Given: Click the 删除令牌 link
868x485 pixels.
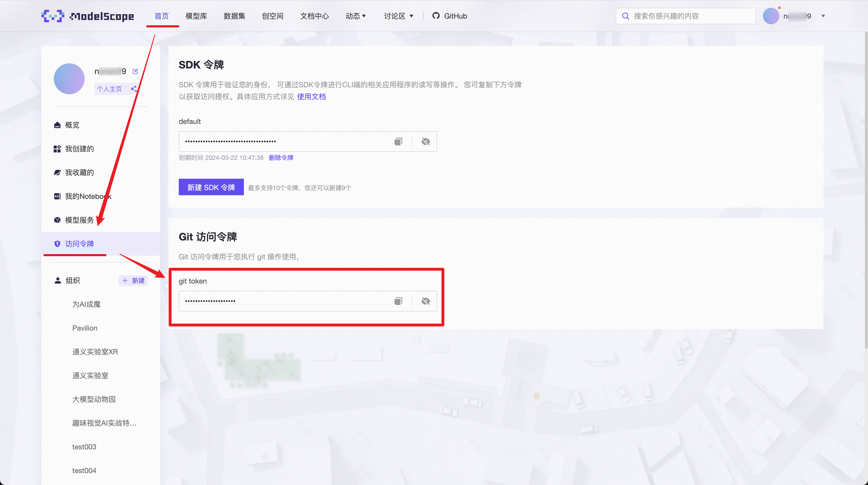Looking at the screenshot, I should click(x=281, y=158).
